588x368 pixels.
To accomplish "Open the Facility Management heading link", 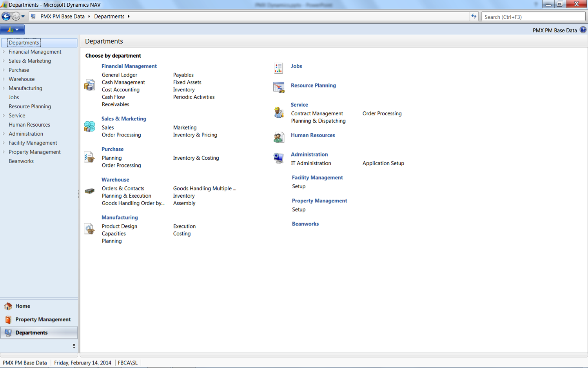I will coord(317,178).
